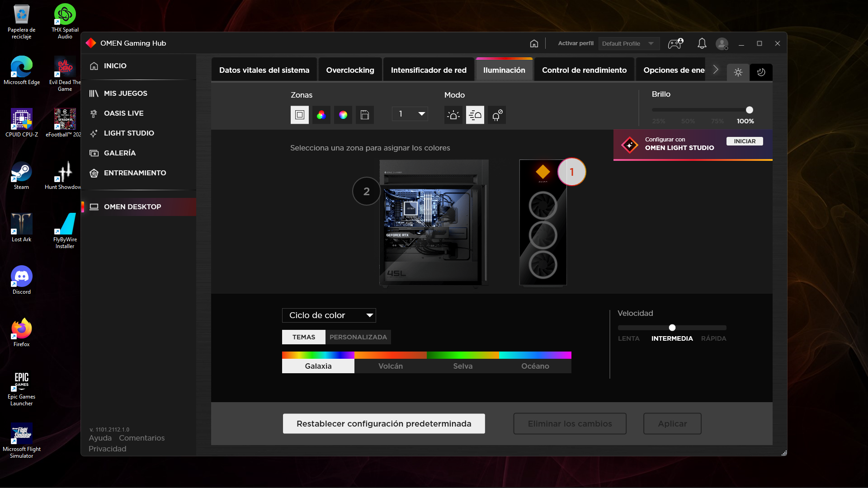This screenshot has height=488, width=868.
Task: Select the TEMAS toggle
Action: point(303,337)
